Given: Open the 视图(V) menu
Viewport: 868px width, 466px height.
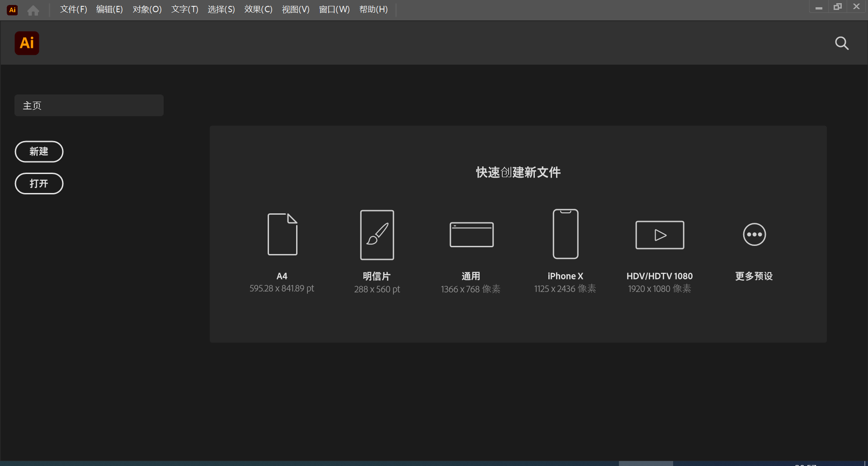Looking at the screenshot, I should [x=296, y=9].
